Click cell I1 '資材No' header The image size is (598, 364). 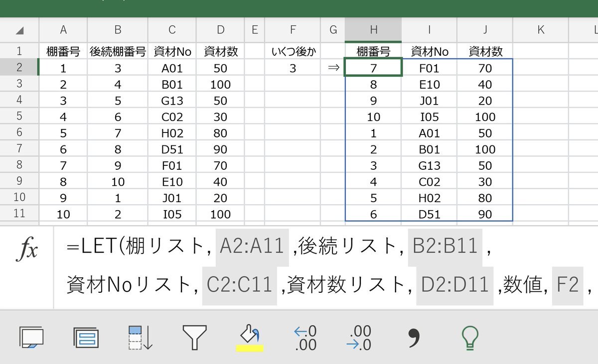pyautogui.click(x=430, y=51)
